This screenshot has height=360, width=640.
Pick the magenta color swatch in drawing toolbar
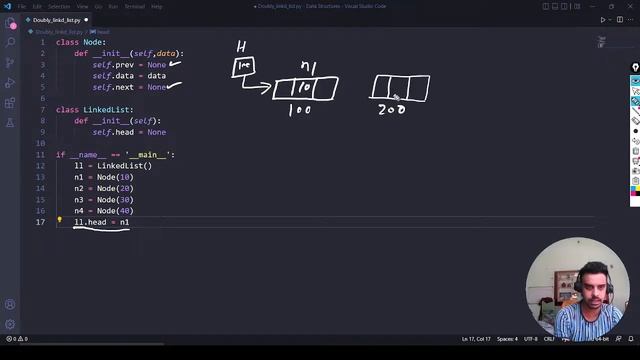tap(633, 193)
